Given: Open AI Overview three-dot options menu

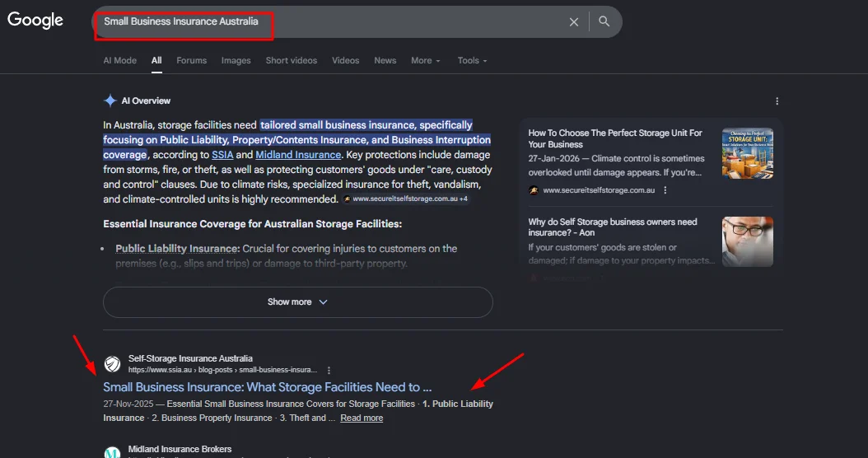Looking at the screenshot, I should 777,101.
